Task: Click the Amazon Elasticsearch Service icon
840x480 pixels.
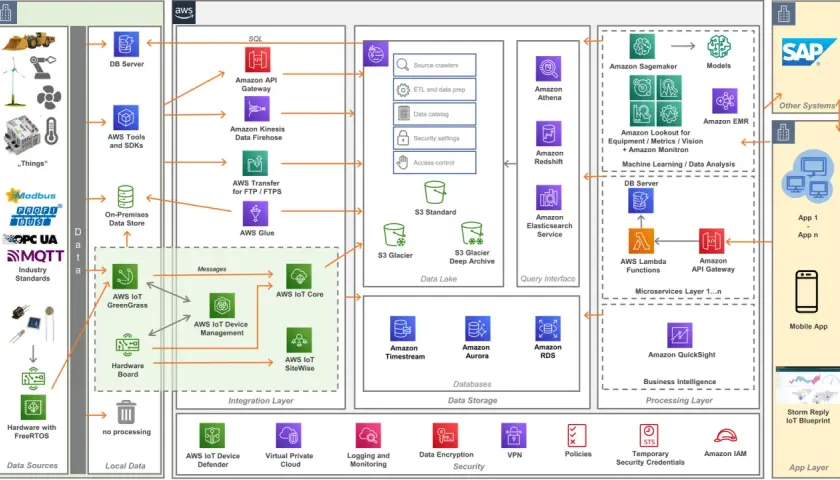Action: (549, 198)
